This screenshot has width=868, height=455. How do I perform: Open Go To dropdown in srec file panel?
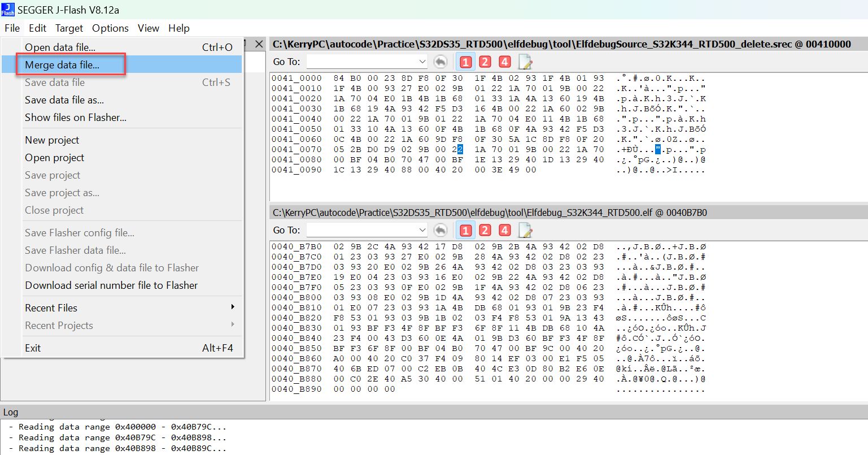422,62
